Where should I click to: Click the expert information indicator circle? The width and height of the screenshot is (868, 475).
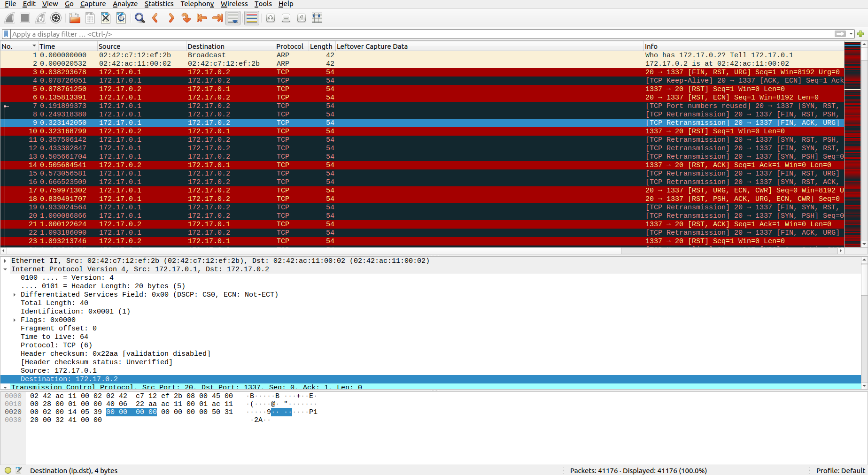pyautogui.click(x=8, y=470)
